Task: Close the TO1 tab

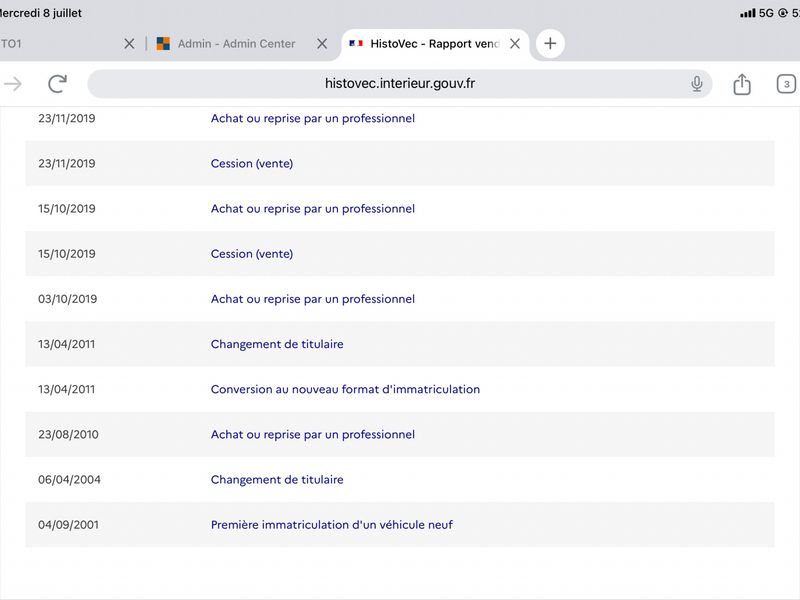Action: [x=129, y=44]
